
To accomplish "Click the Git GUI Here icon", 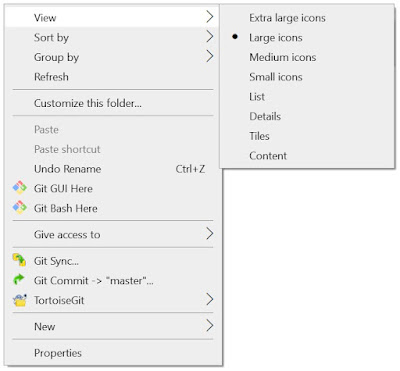I will tap(20, 188).
